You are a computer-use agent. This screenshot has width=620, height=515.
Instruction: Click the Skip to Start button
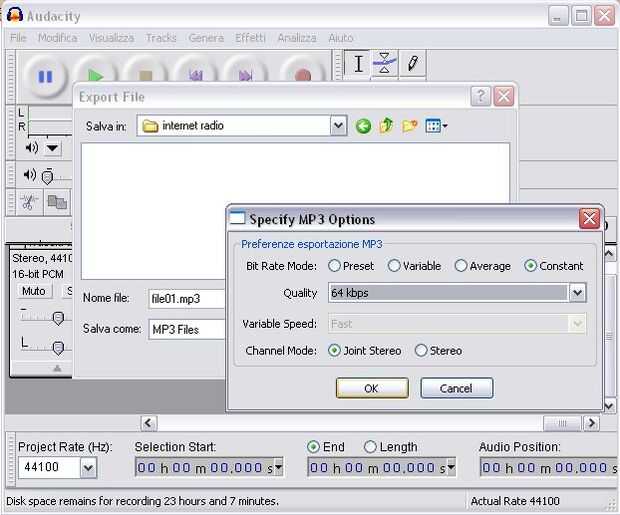pyautogui.click(x=195, y=70)
